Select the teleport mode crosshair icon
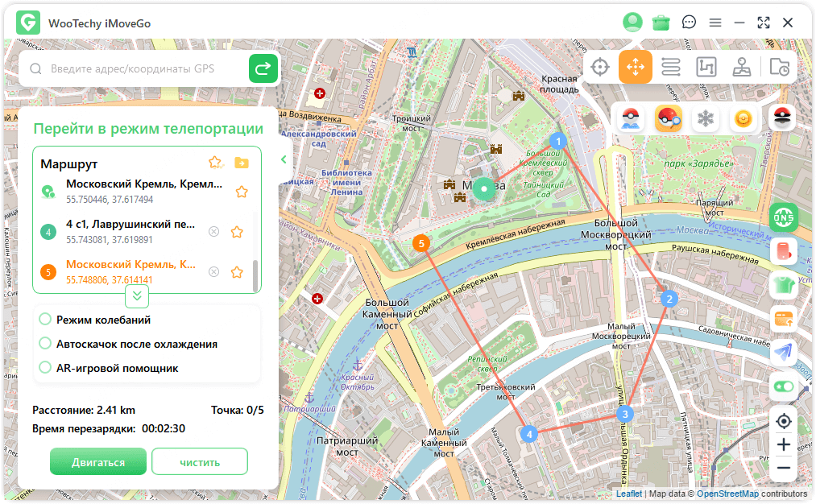 [599, 67]
